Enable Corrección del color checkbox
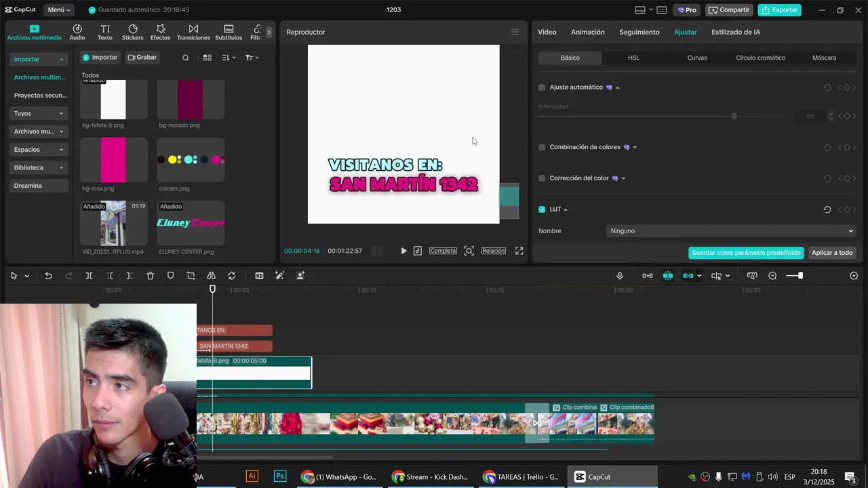Image resolution: width=868 pixels, height=488 pixels. pos(542,178)
